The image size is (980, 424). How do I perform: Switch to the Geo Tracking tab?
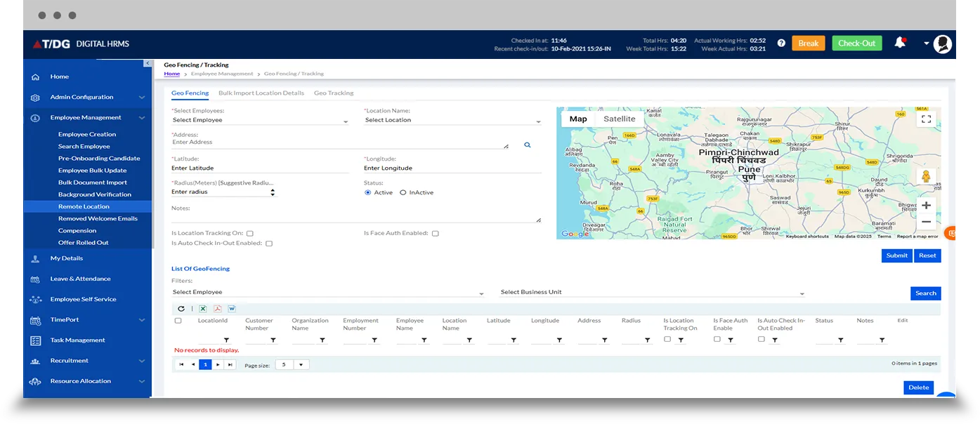[x=334, y=93]
